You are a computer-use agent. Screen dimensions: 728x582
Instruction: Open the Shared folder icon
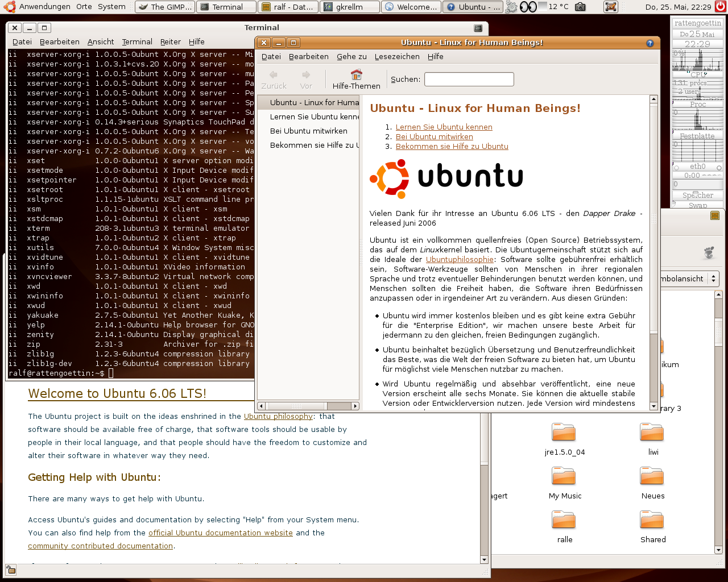tap(652, 520)
